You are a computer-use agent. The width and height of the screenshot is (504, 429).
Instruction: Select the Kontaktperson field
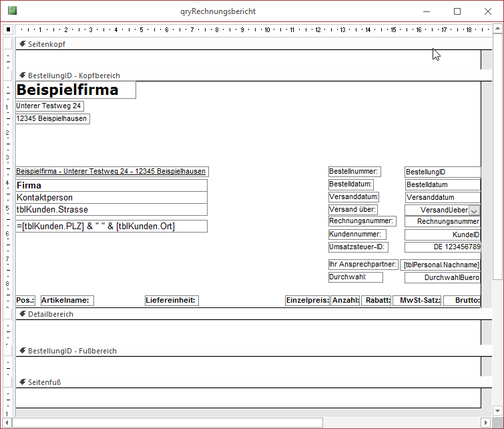click(111, 198)
